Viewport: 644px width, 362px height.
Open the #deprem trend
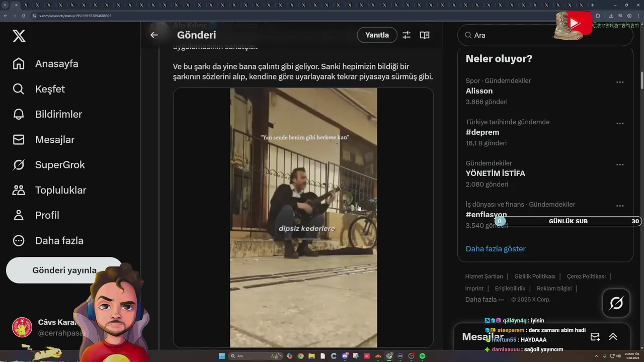[482, 132]
